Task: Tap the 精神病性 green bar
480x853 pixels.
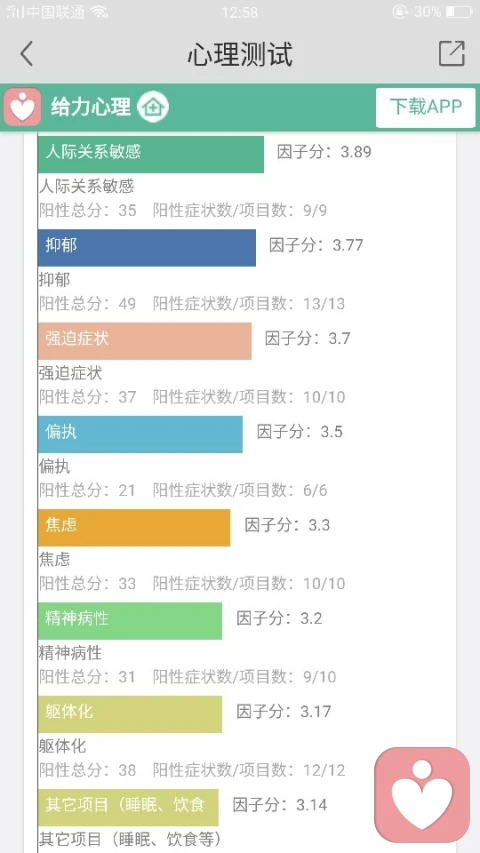Action: tap(130, 621)
